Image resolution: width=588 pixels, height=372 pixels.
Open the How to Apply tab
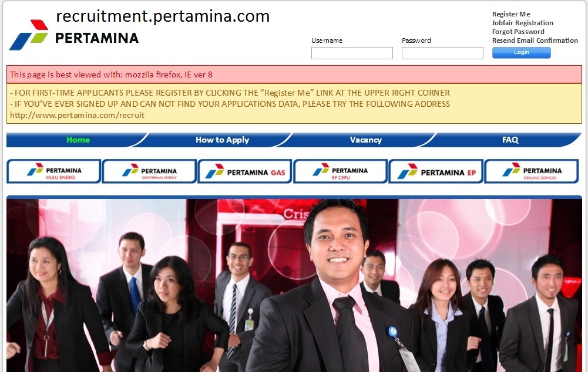pyautogui.click(x=222, y=140)
